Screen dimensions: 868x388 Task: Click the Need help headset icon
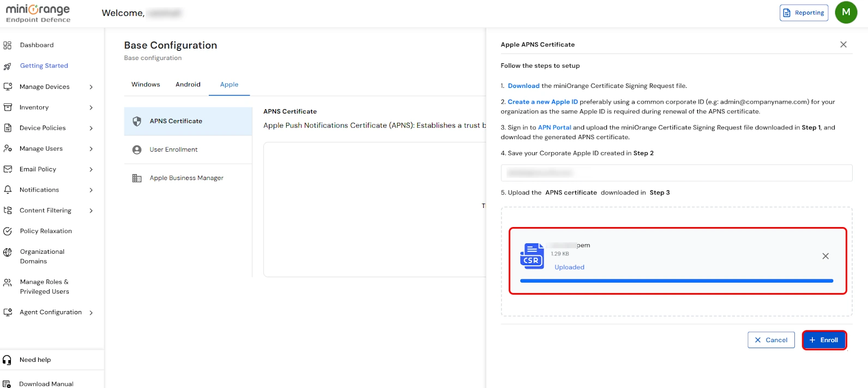(7, 360)
